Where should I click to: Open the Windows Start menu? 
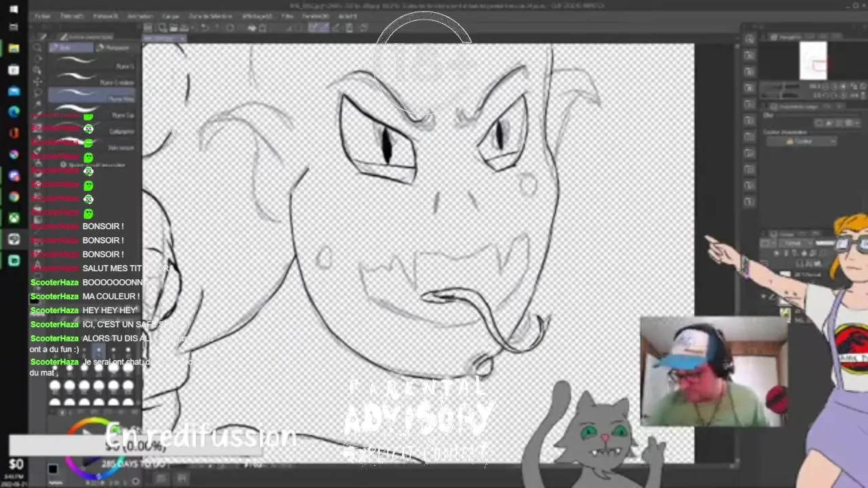click(x=14, y=10)
